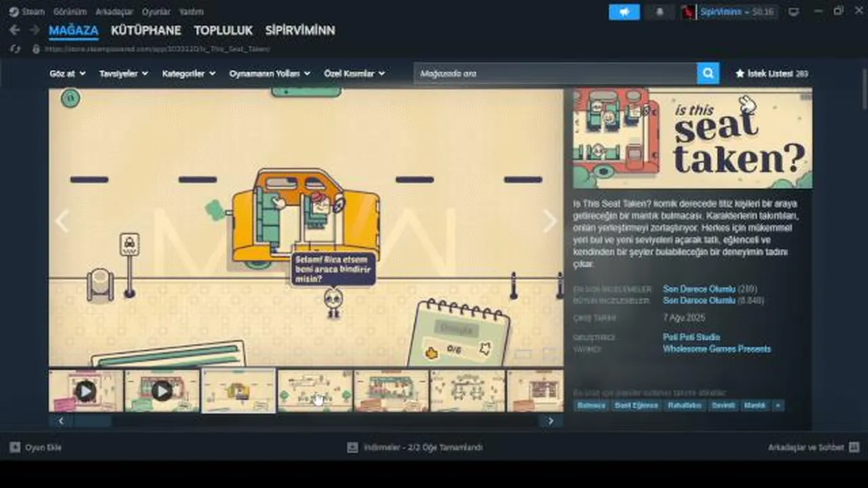Select the highlighted taxi screenshot thumbnail
868x488 pixels.
[239, 390]
